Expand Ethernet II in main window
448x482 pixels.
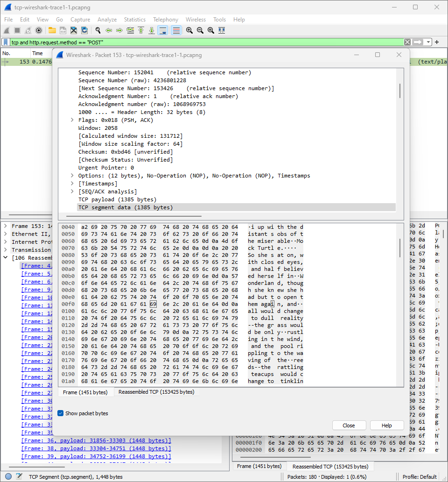tap(6, 234)
